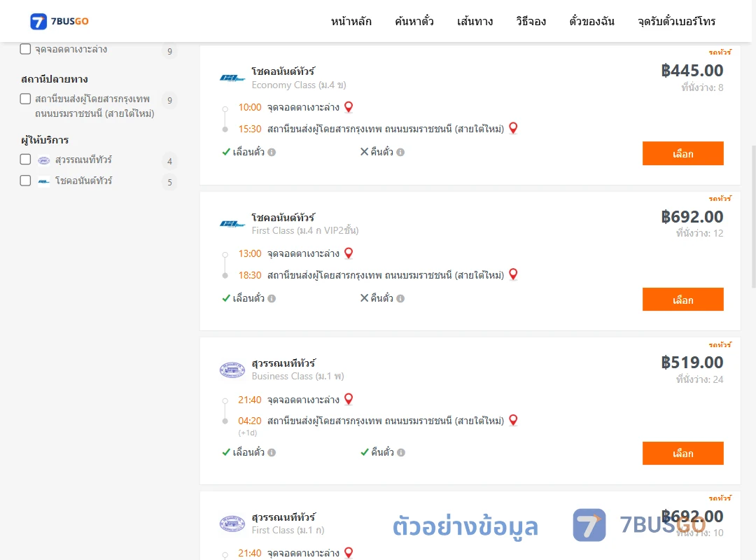Show คืนตั๋ว info icon on ฿692.00 13:00 trip
The width and height of the screenshot is (756, 560).
[400, 299]
